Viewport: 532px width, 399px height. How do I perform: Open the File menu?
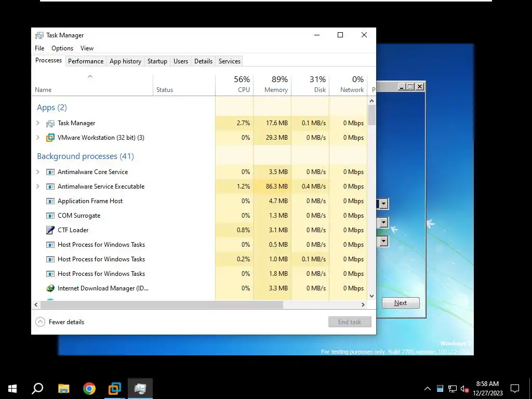(39, 48)
